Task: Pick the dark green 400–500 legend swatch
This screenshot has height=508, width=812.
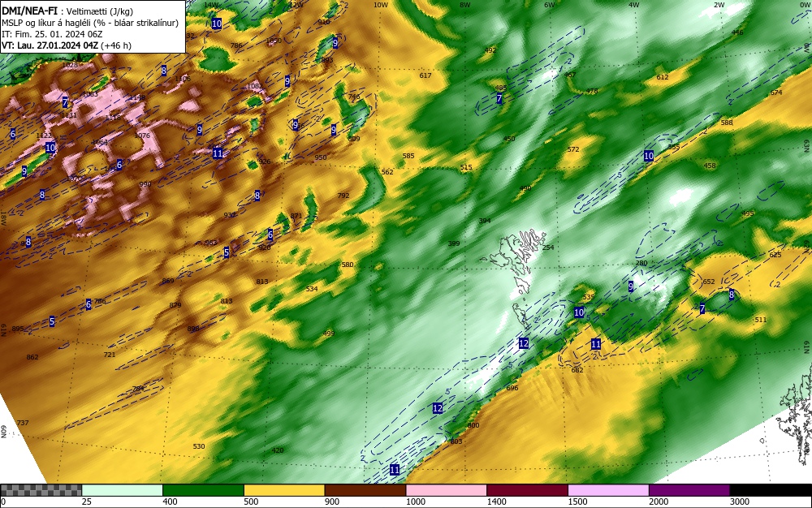Action: tap(203, 490)
